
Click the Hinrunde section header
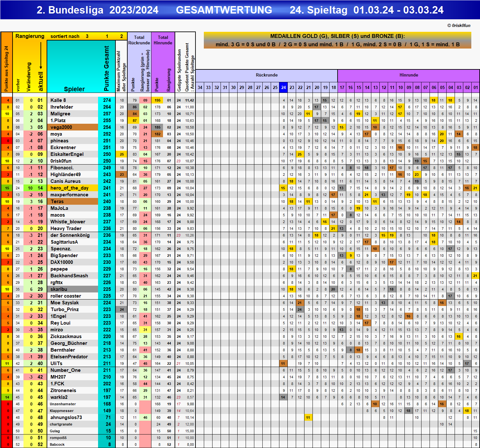click(409, 75)
